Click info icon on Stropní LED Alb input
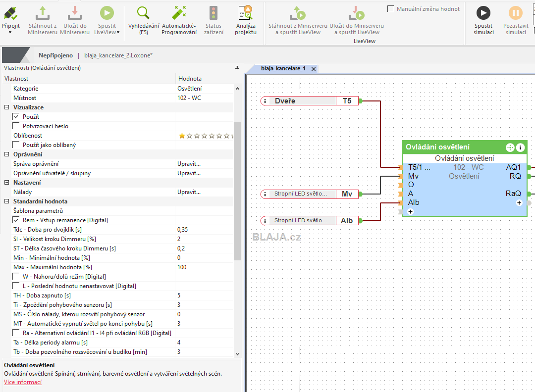The width and height of the screenshot is (535, 392). pyautogui.click(x=265, y=221)
